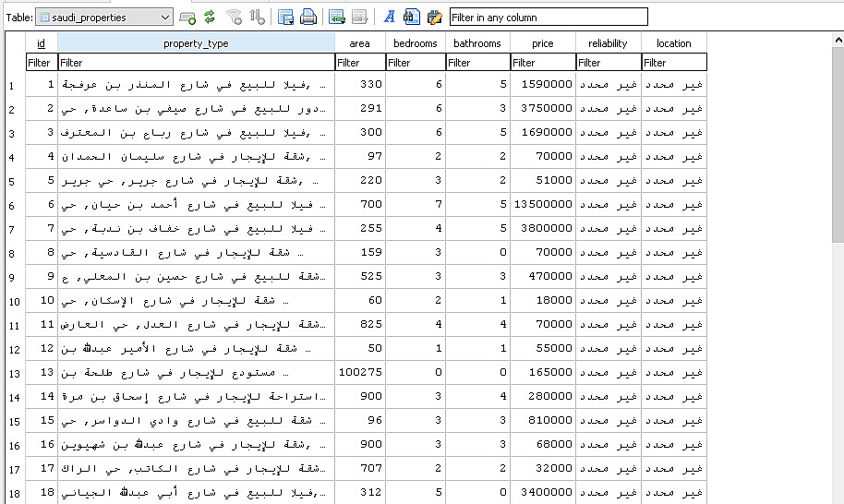Screen dimensions: 844x504
Task: Sort by the id column header
Action: pyautogui.click(x=41, y=43)
